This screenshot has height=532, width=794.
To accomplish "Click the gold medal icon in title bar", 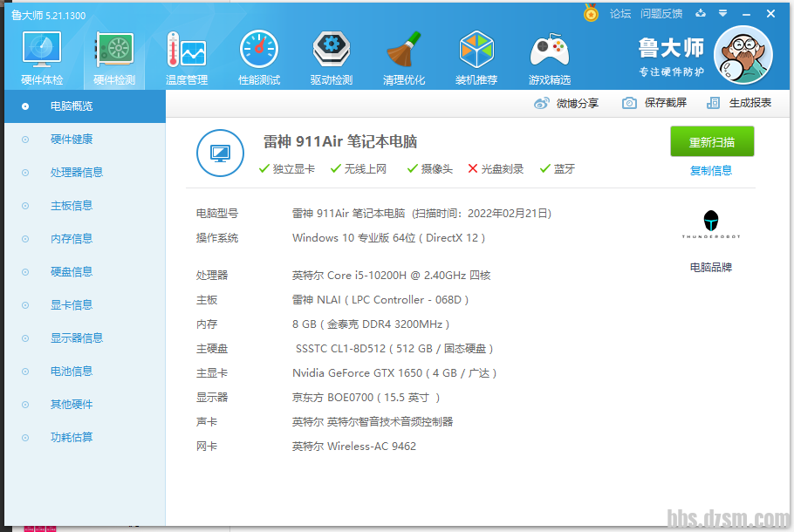I will tap(591, 14).
